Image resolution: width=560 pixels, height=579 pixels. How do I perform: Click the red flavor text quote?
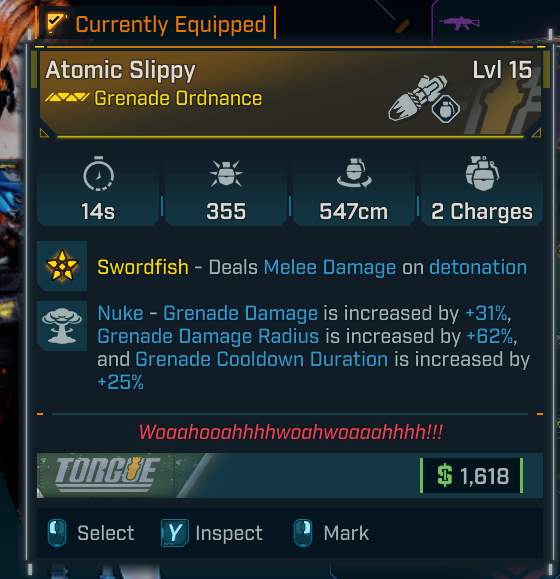pyautogui.click(x=291, y=432)
